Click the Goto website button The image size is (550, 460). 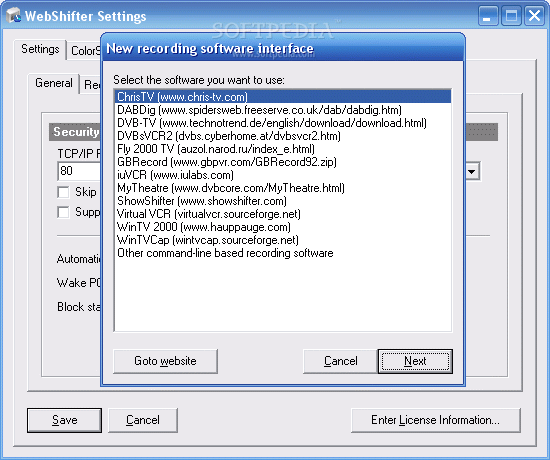165,361
